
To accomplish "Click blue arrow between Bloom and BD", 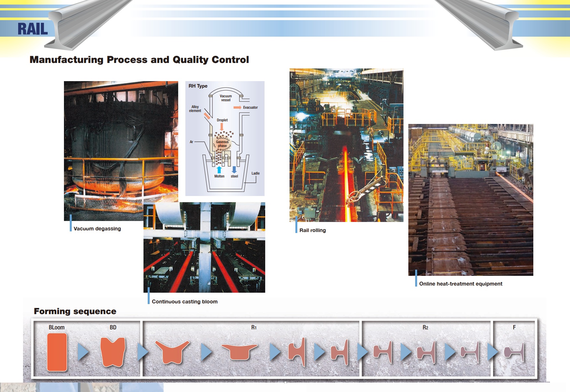I will pyautogui.click(x=83, y=352).
